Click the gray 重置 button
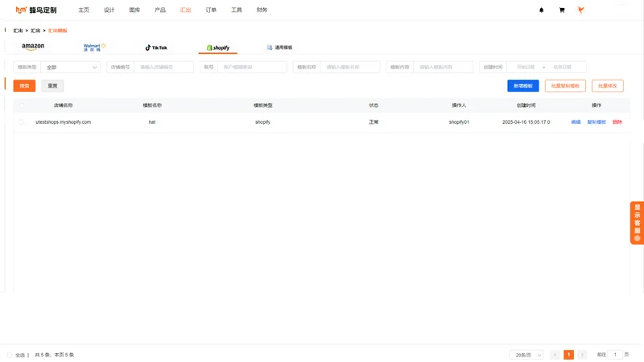 pyautogui.click(x=52, y=86)
